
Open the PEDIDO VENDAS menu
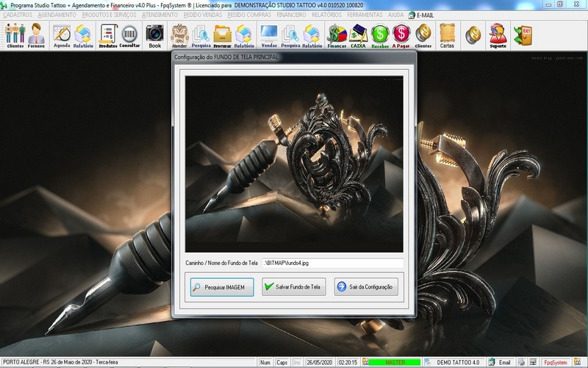tap(203, 15)
